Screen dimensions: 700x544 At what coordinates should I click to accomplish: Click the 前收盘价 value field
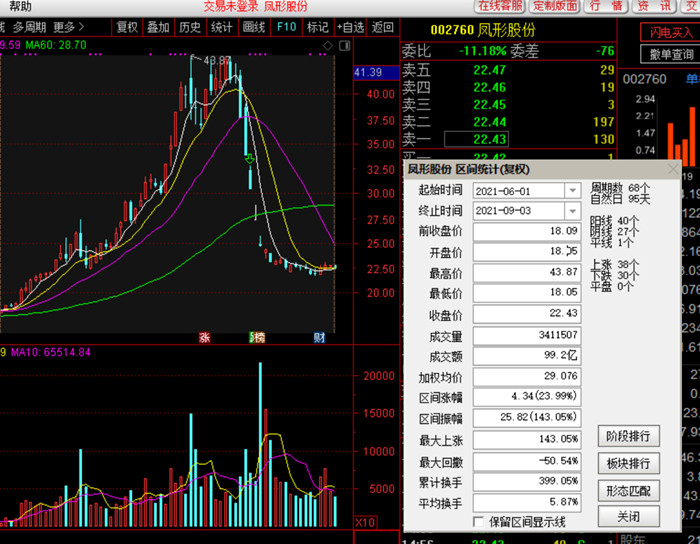tap(527, 231)
